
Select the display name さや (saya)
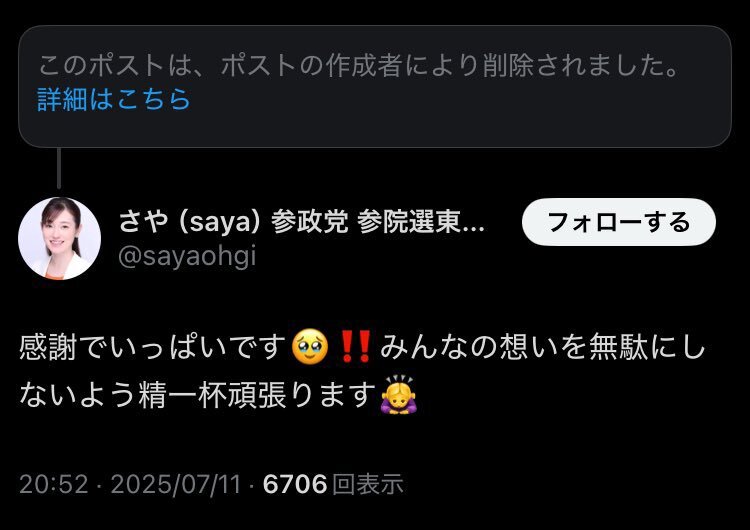pos(190,222)
